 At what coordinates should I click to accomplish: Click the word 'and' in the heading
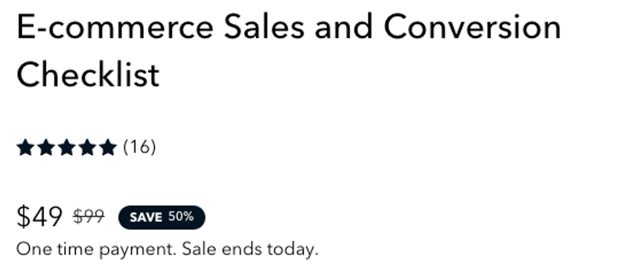point(344,26)
